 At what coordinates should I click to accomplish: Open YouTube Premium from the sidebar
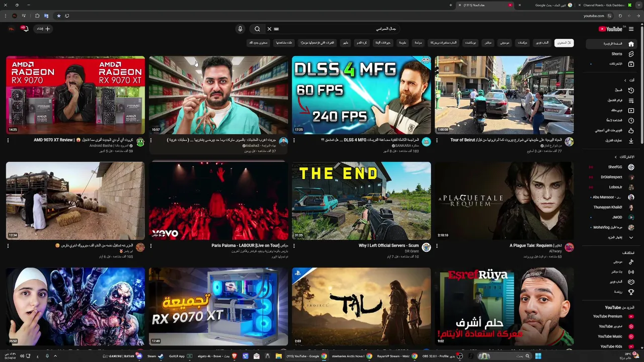tap(612, 317)
